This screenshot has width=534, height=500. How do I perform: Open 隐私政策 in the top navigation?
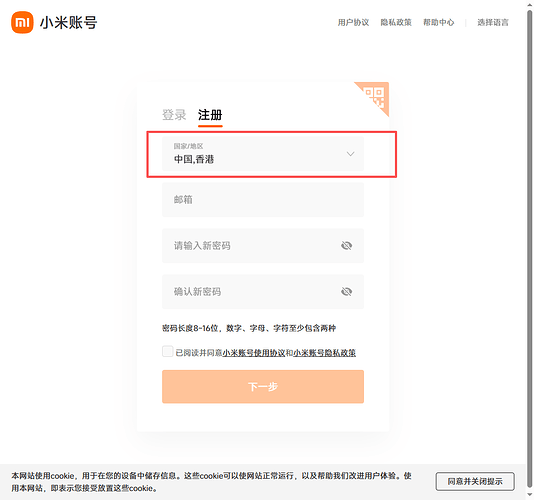[x=396, y=22]
